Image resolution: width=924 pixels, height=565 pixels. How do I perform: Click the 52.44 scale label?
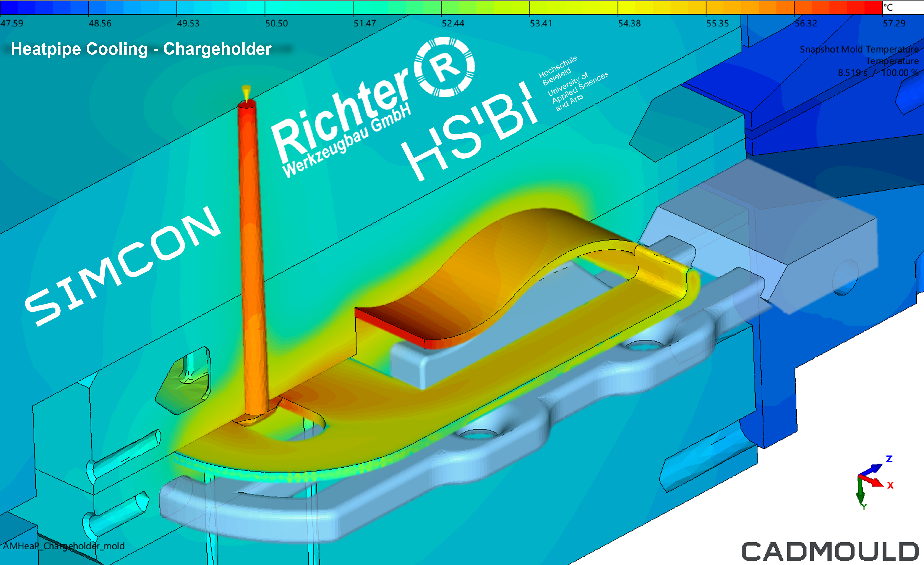(453, 23)
